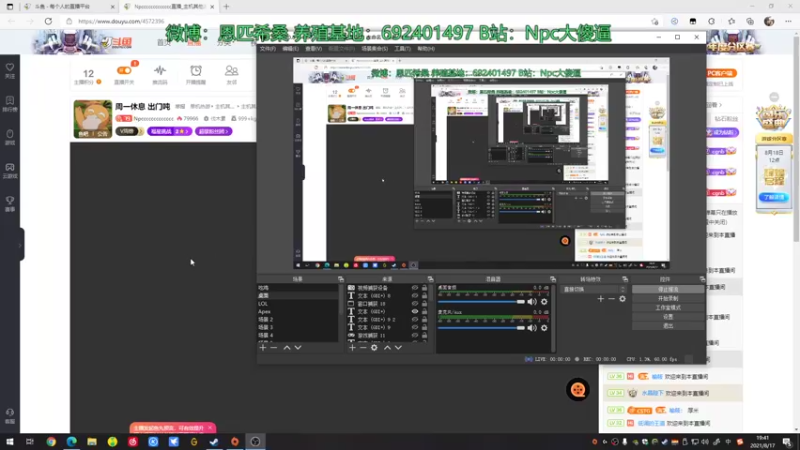Open Edit menu in OBS
The width and height of the screenshot is (800, 450).
point(290,48)
